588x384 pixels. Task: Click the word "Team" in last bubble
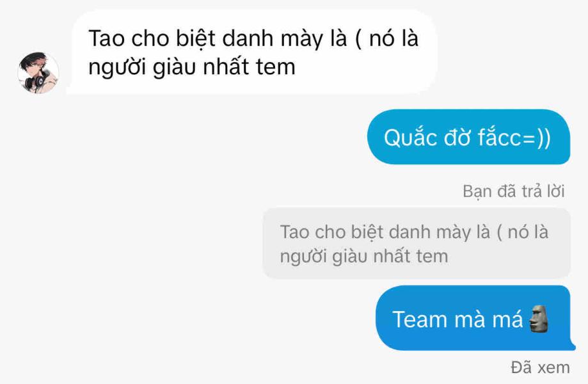[x=420, y=319]
